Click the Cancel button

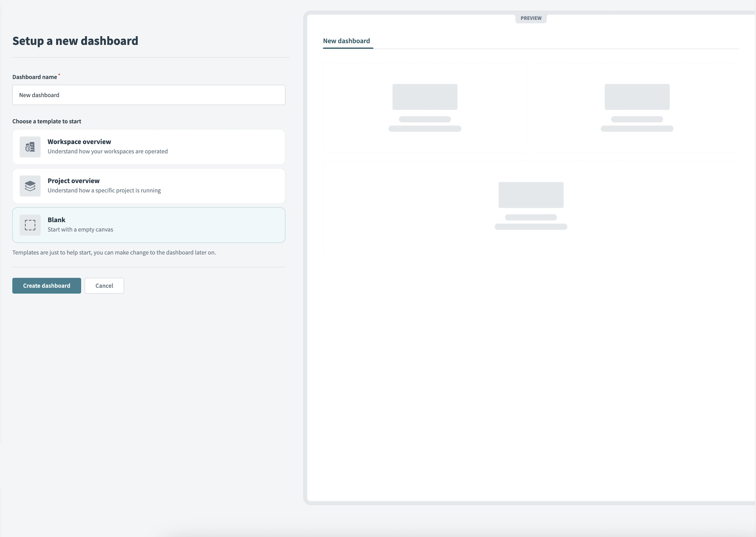coord(104,285)
